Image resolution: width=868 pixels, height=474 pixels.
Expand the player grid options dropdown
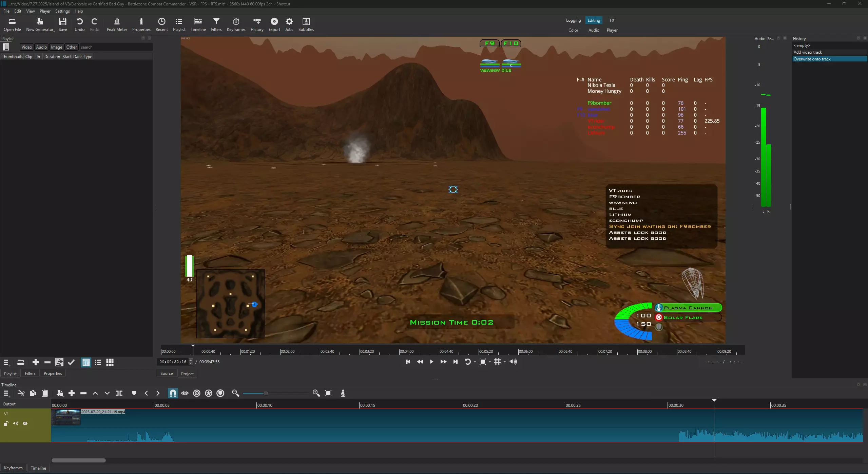point(505,362)
